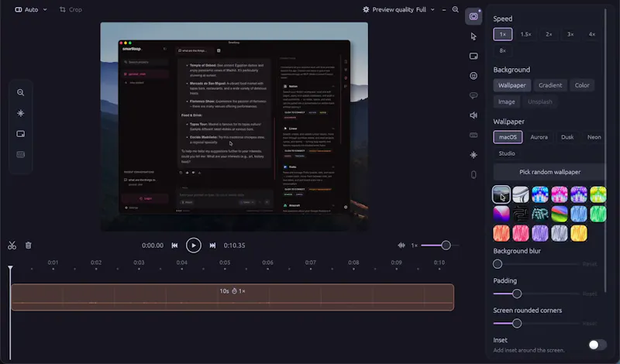Viewport: 620px width, 364px height.
Task: Open the Preview quality Full dropdown
Action: tap(398, 9)
